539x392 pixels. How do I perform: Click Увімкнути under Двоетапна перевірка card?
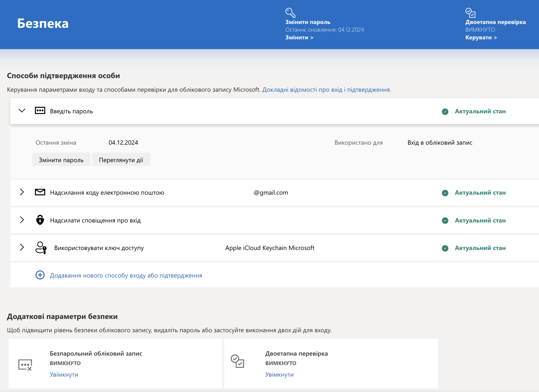point(280,375)
